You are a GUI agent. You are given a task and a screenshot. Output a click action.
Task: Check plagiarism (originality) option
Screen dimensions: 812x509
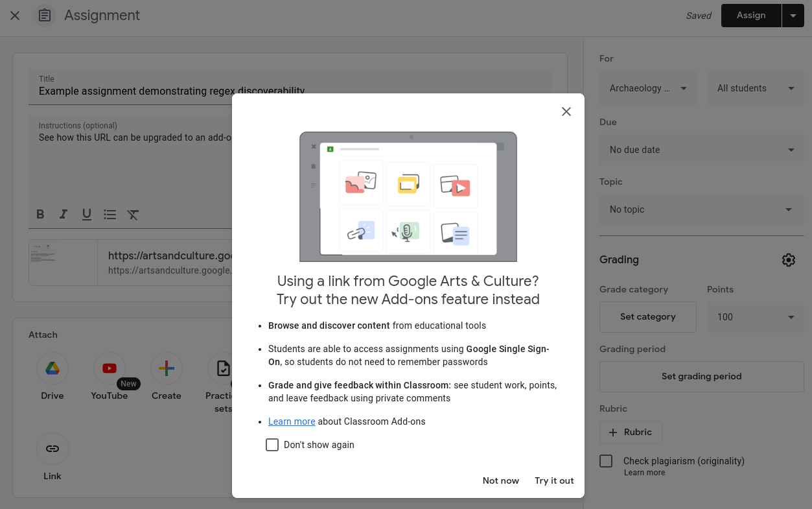click(605, 460)
